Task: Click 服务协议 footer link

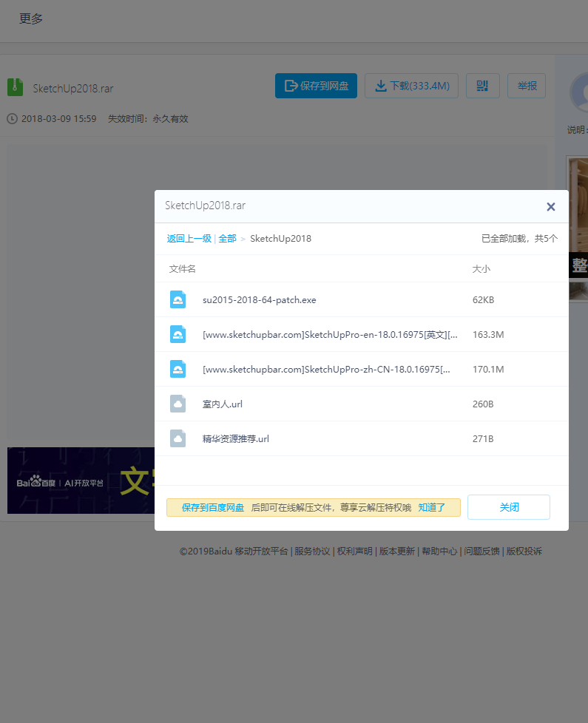Action: 312,551
